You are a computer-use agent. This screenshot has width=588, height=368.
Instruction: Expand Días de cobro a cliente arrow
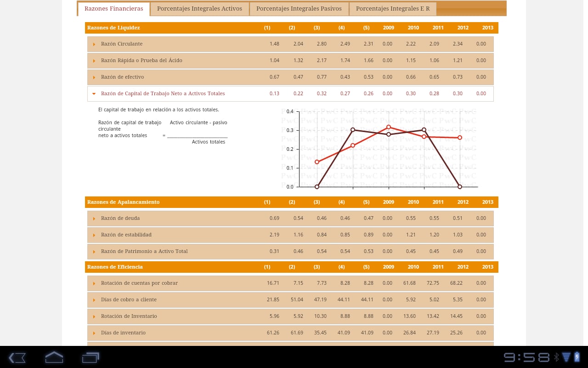[94, 300]
